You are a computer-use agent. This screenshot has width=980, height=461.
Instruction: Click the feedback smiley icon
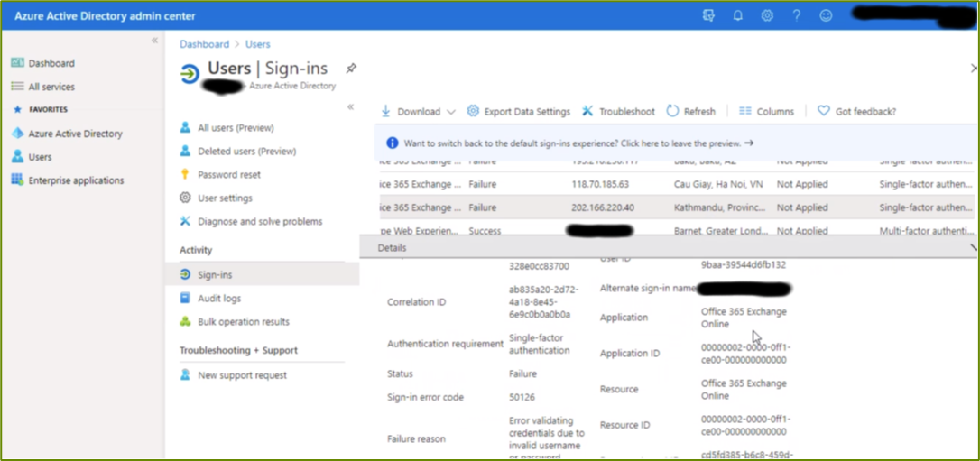coord(826,15)
